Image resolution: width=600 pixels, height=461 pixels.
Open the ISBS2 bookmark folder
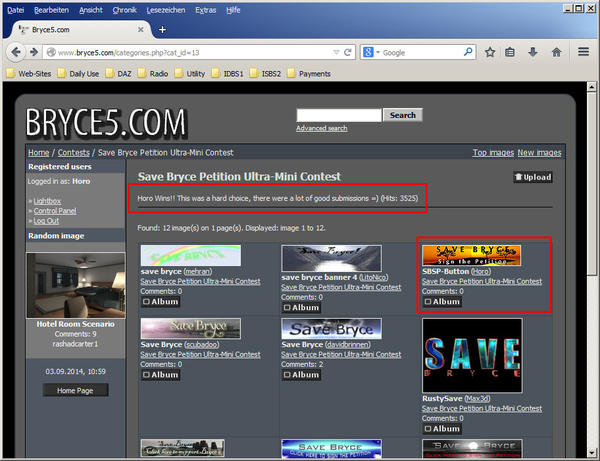point(266,73)
